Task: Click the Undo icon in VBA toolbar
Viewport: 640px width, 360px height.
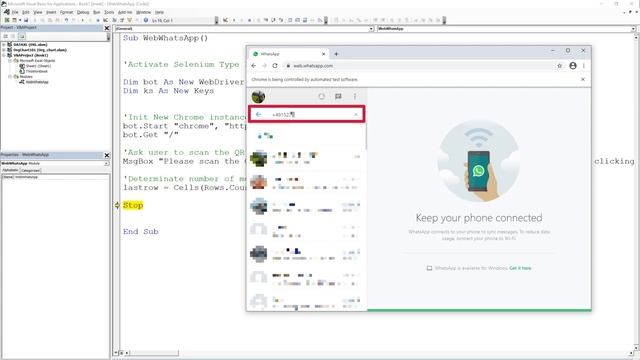Action: point(66,20)
